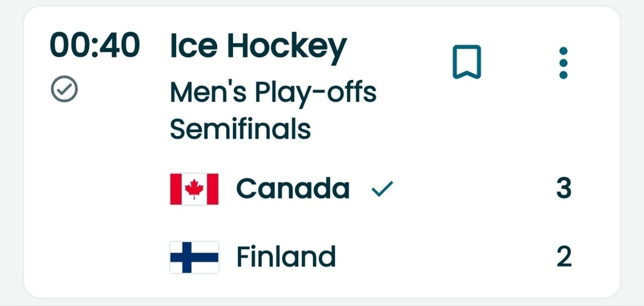The height and width of the screenshot is (306, 644).
Task: Click the Canada flag icon
Action: pos(194,189)
